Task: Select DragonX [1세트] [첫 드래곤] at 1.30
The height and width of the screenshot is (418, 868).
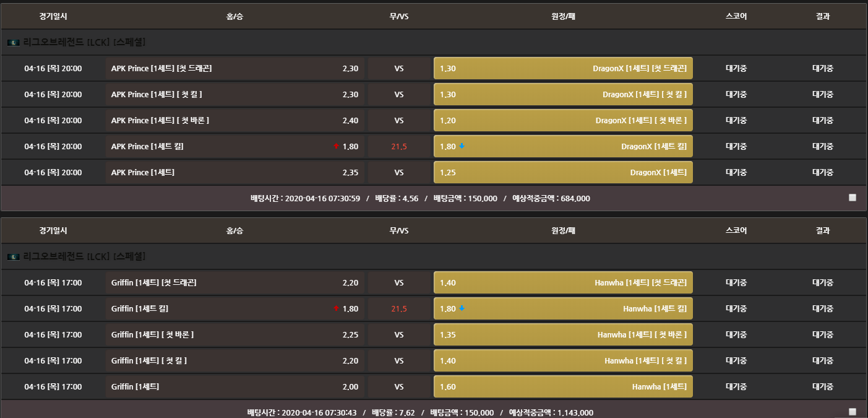Action: click(x=562, y=68)
